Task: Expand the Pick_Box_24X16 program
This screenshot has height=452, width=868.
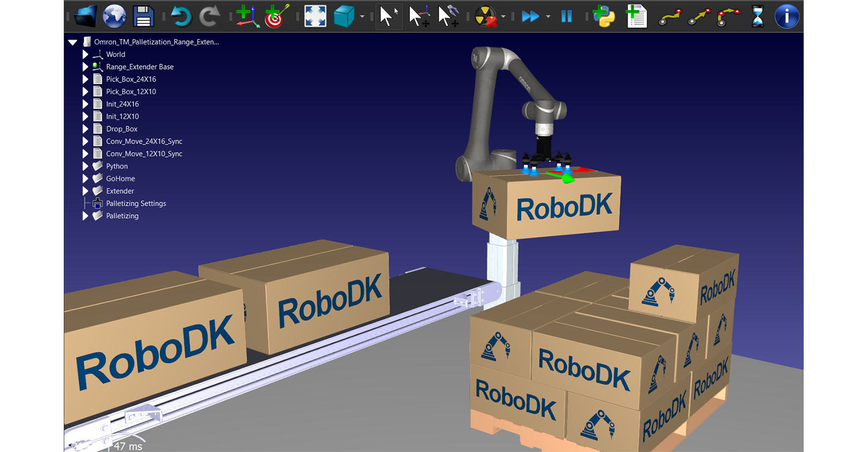Action: 85,79
